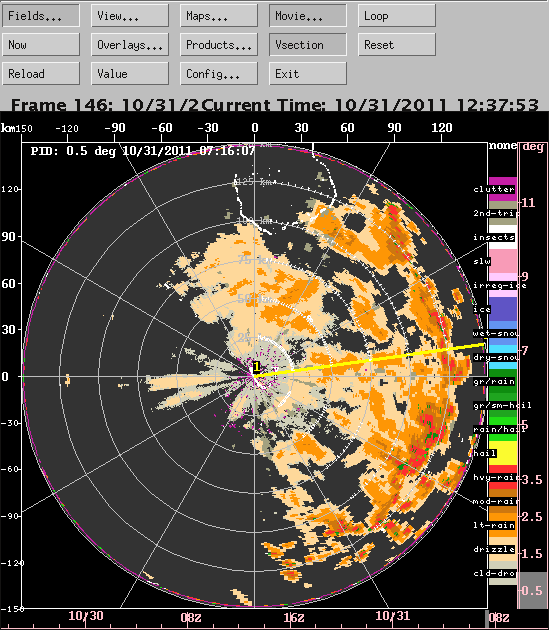Click the yellow radar site marker 1
Image resolution: width=549 pixels, height=630 pixels.
[256, 367]
